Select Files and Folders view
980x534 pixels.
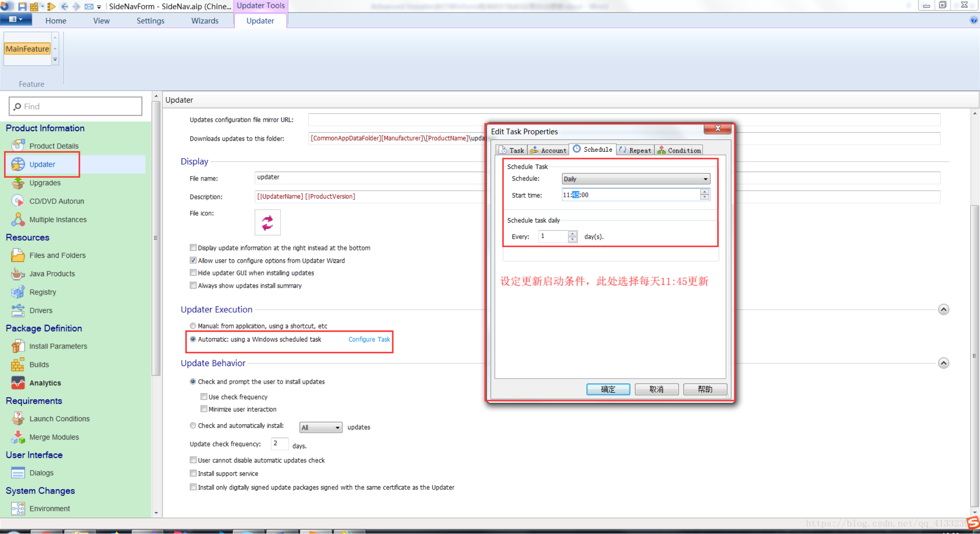click(x=57, y=255)
